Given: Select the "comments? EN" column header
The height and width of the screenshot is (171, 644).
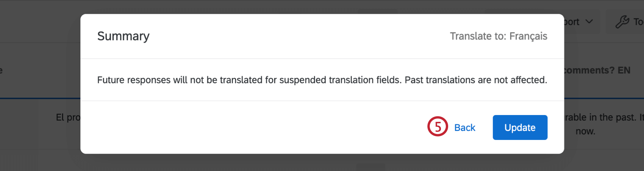Looking at the screenshot, I should (597, 70).
